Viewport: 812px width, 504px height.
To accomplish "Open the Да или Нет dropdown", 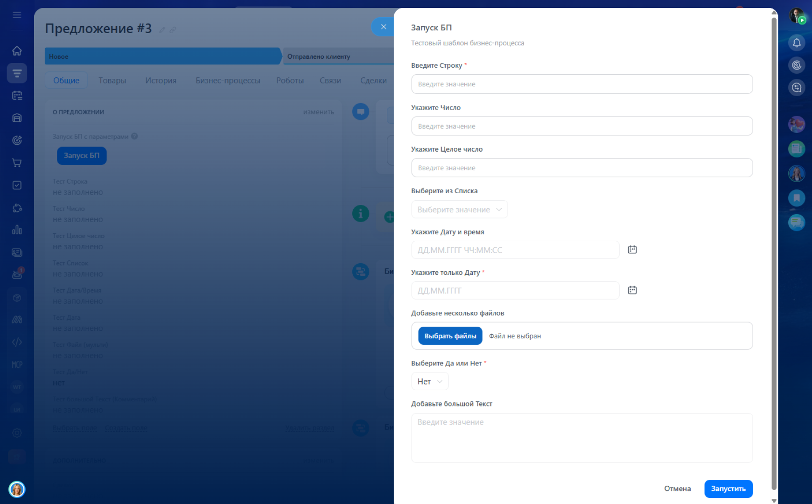I will [430, 381].
